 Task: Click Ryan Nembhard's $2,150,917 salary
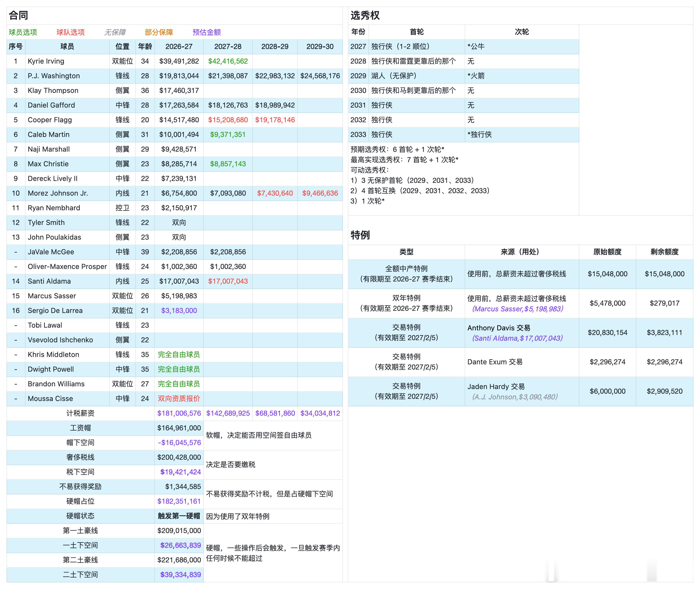[179, 208]
